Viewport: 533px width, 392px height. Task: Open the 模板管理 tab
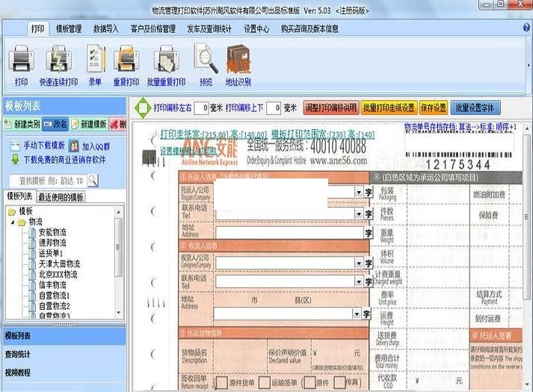(69, 29)
